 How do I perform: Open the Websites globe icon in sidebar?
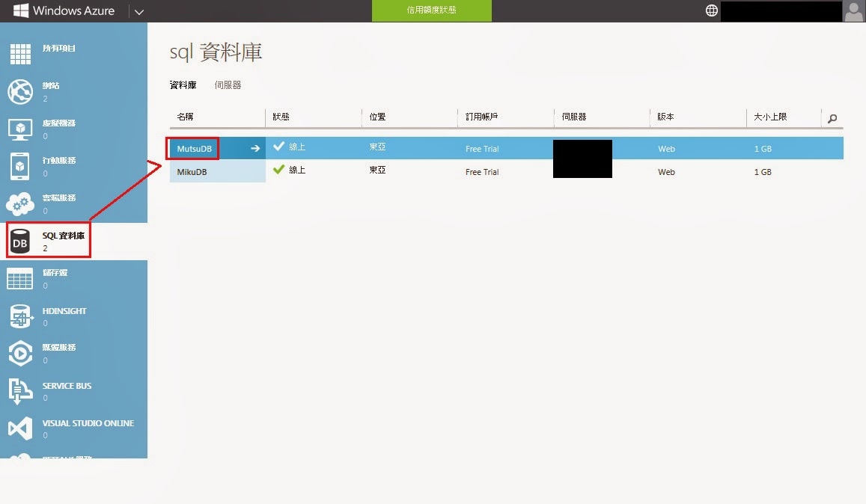click(x=20, y=92)
